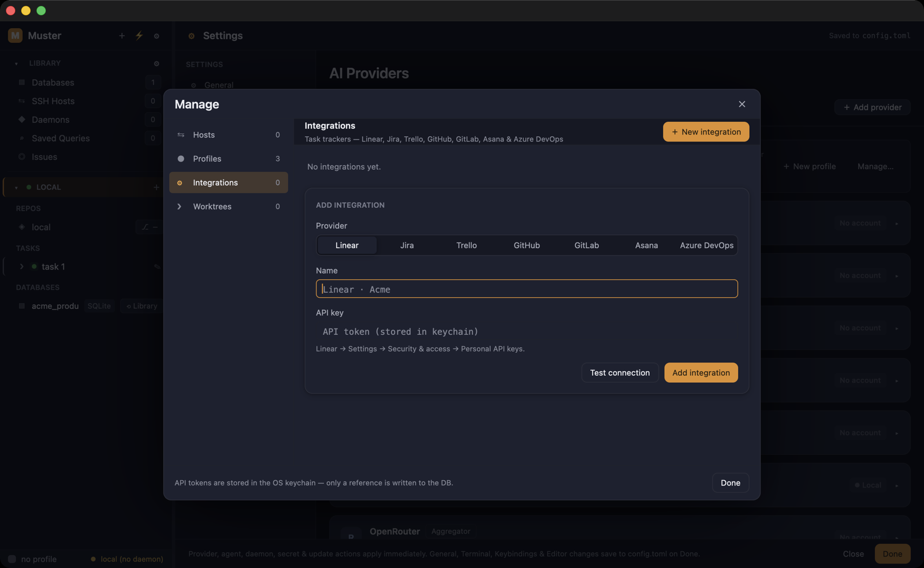Choose Jira as provider
924x568 pixels.
[x=407, y=245]
